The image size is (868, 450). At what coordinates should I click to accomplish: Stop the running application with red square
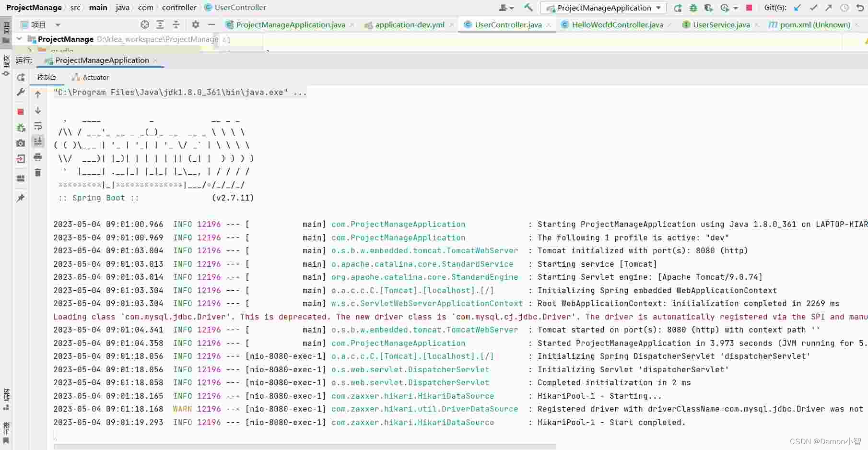click(x=749, y=8)
